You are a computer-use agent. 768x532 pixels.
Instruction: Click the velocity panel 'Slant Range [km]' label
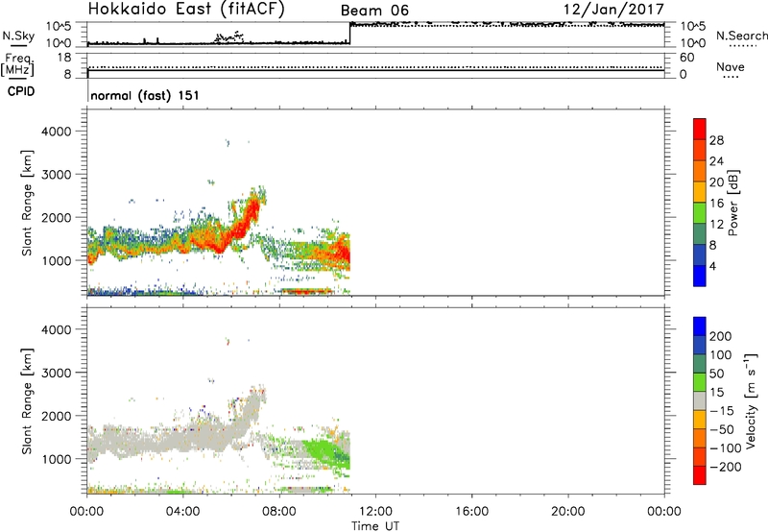click(x=27, y=400)
